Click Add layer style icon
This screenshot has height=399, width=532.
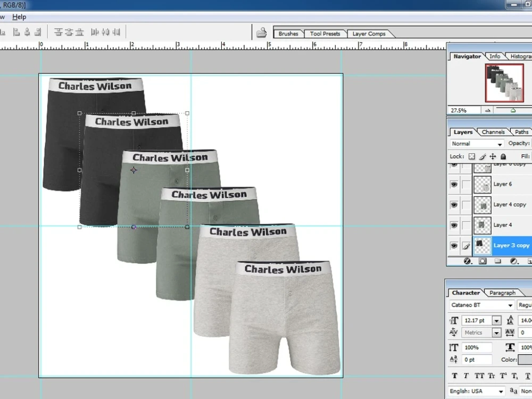[468, 261]
